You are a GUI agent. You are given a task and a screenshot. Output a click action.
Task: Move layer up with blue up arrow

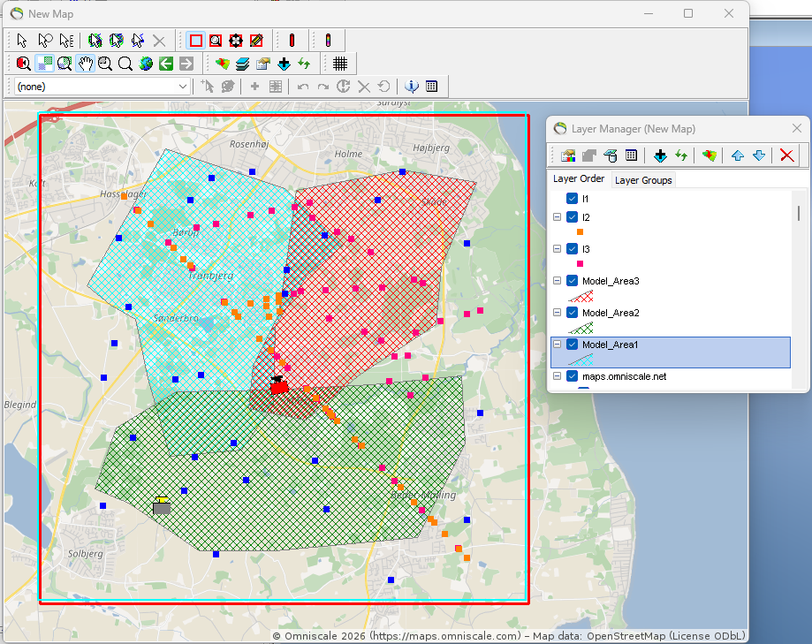(738, 155)
